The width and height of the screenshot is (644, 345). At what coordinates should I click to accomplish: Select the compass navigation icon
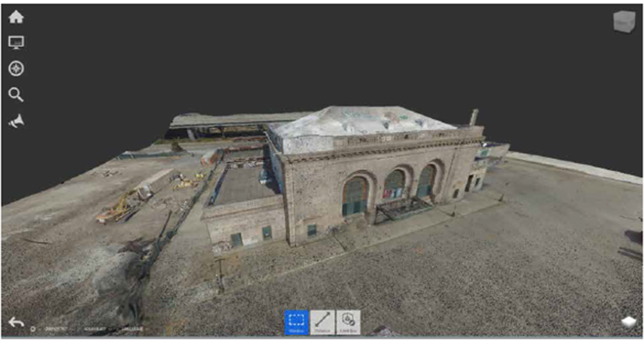pyautogui.click(x=15, y=69)
